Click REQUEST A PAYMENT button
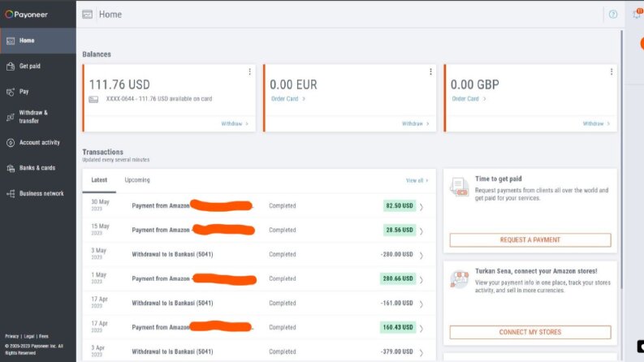The image size is (644, 362). [530, 240]
